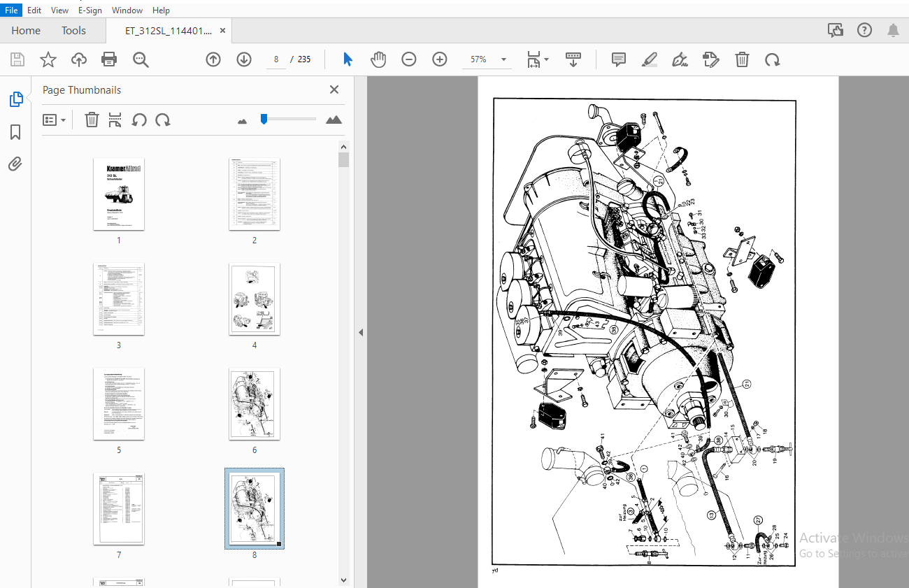Open the Help menu
This screenshot has width=909, height=588.
tap(161, 10)
